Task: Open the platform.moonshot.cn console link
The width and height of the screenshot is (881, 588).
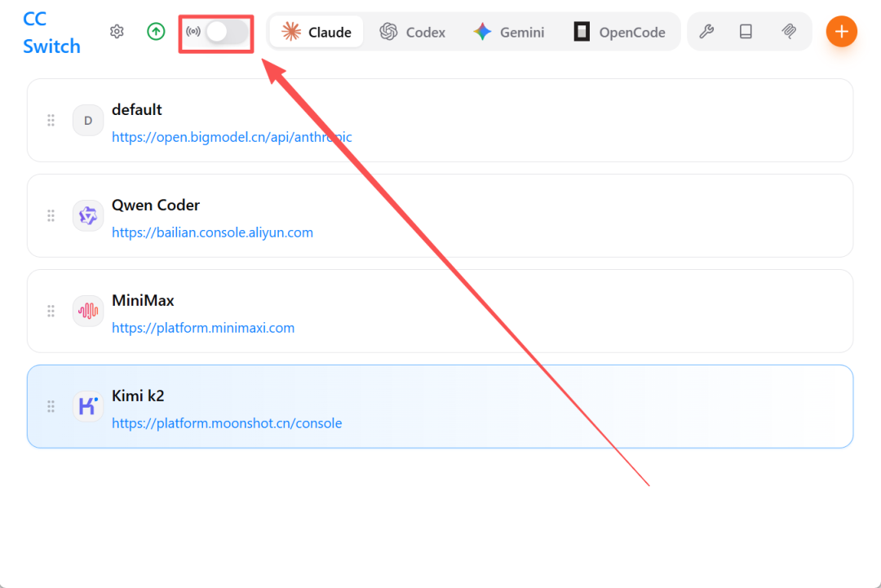Action: point(227,423)
